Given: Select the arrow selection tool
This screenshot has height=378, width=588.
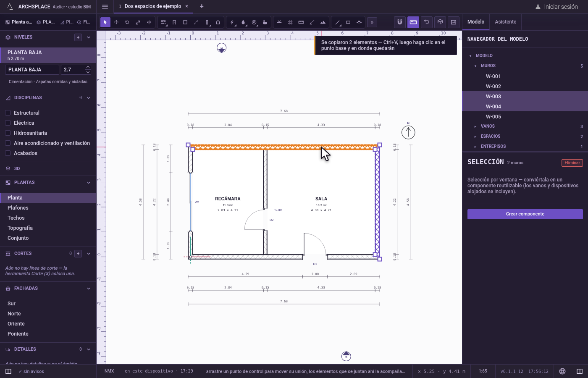Looking at the screenshot, I should [x=105, y=22].
